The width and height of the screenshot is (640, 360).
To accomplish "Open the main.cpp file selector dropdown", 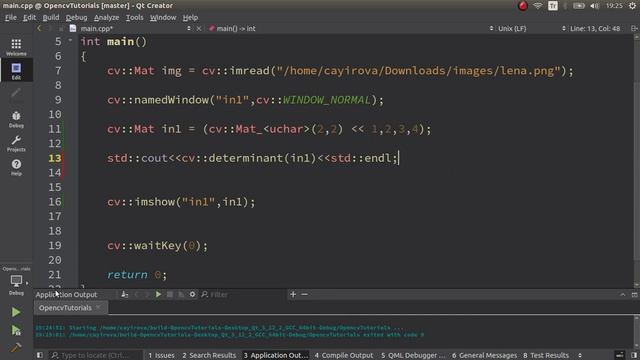I will pos(130,29).
